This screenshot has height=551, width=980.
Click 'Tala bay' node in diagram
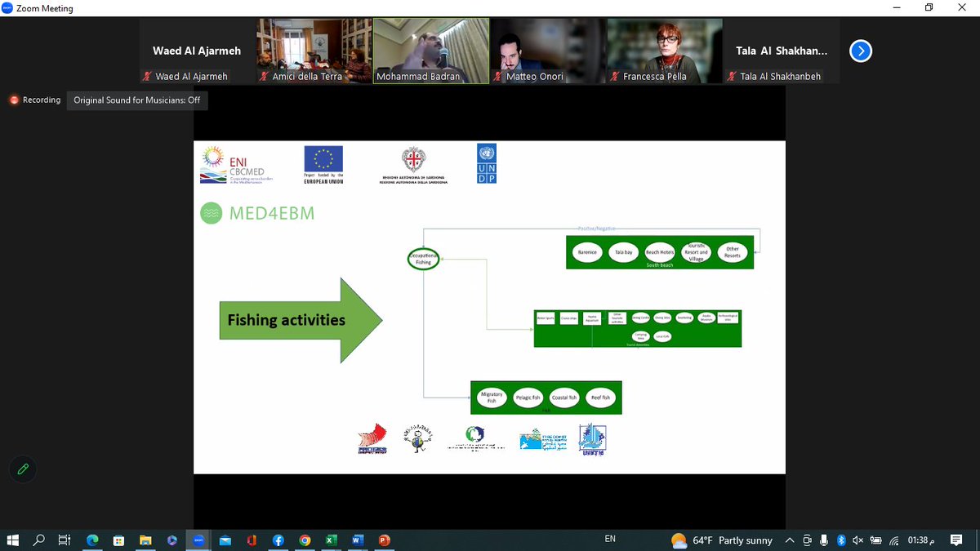pos(623,252)
